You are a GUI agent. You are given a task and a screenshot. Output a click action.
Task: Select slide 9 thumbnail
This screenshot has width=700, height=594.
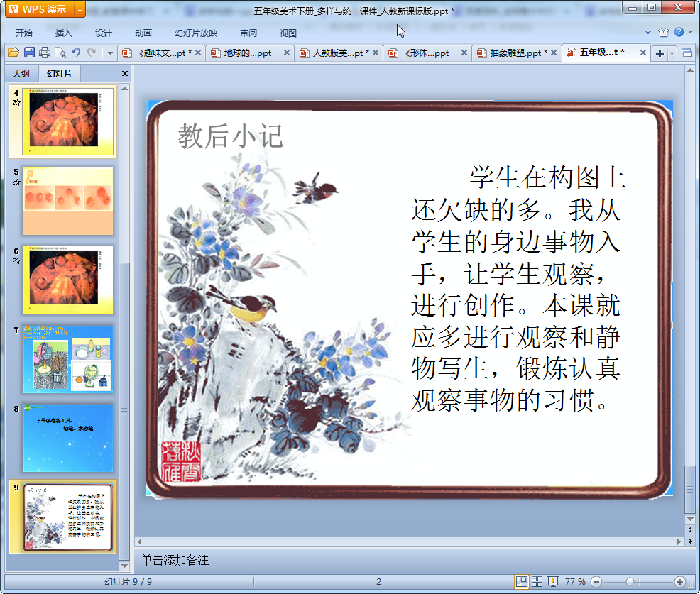tap(68, 517)
